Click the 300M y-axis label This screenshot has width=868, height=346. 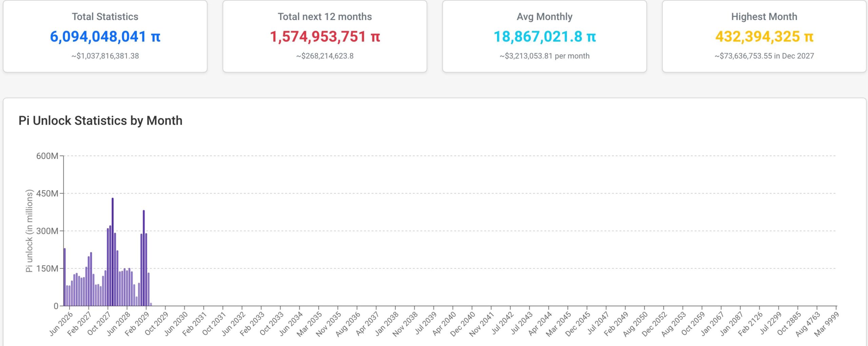47,231
